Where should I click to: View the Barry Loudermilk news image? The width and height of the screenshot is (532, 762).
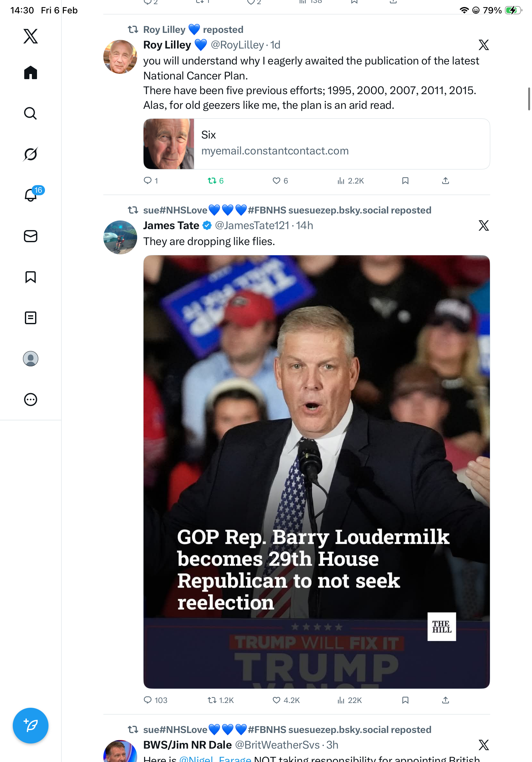(x=316, y=471)
